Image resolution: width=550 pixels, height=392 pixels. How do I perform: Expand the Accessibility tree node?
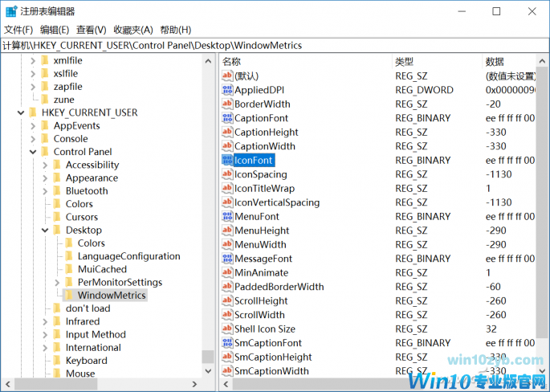45,165
